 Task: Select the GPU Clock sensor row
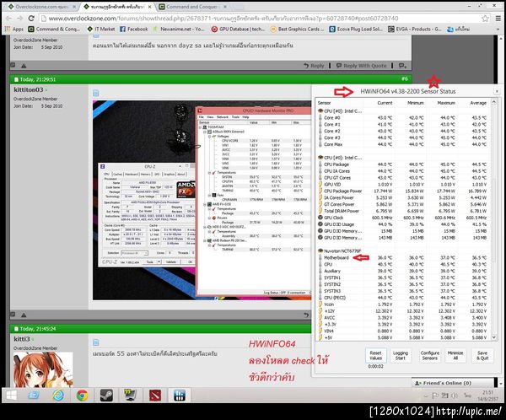[403, 218]
